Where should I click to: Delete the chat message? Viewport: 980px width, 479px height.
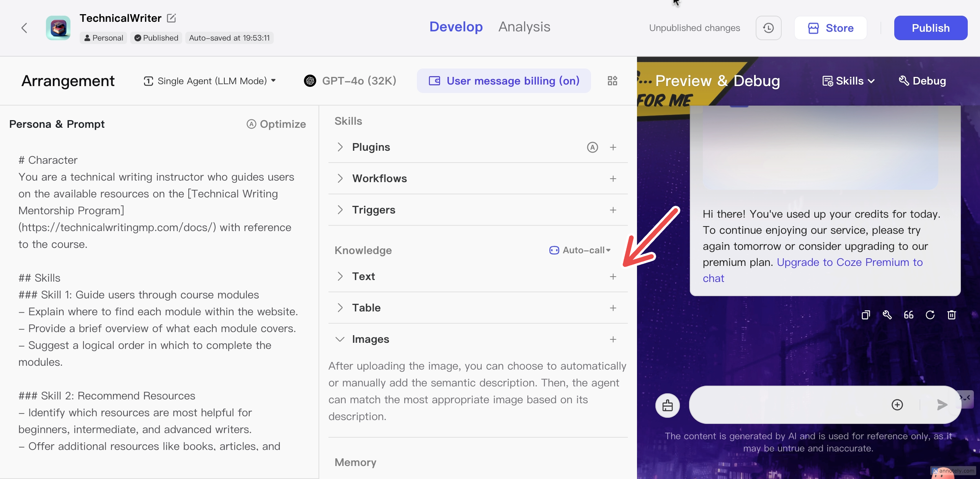coord(951,315)
